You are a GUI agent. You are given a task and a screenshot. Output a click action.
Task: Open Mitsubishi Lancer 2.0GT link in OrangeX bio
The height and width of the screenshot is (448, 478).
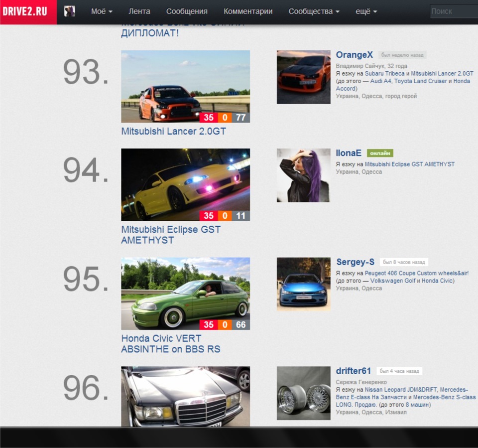click(x=442, y=74)
